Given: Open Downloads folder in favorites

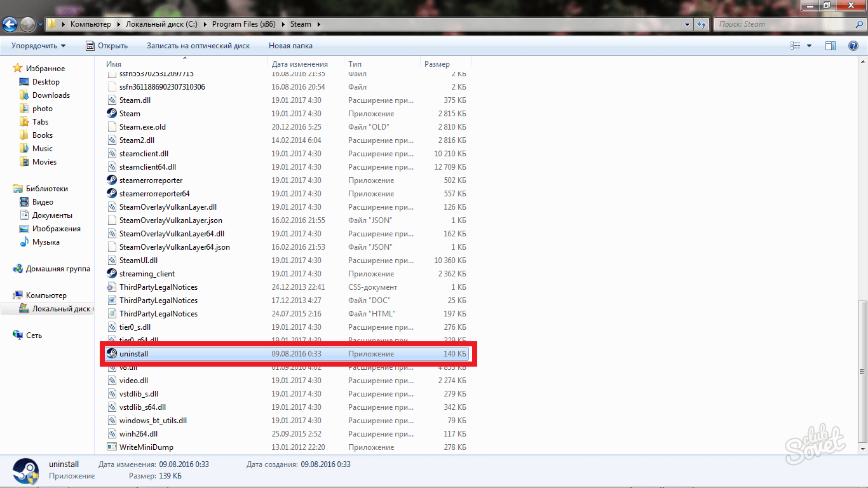Looking at the screenshot, I should tap(51, 95).
